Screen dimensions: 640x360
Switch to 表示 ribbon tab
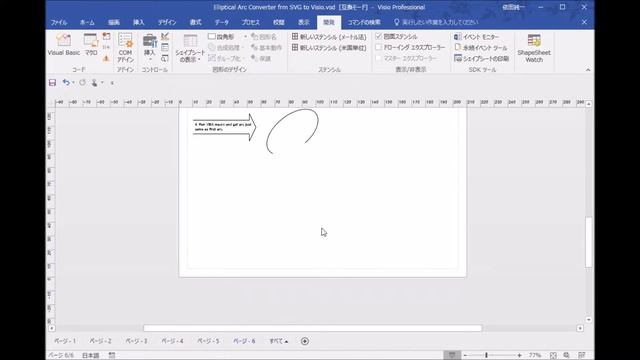pos(304,22)
